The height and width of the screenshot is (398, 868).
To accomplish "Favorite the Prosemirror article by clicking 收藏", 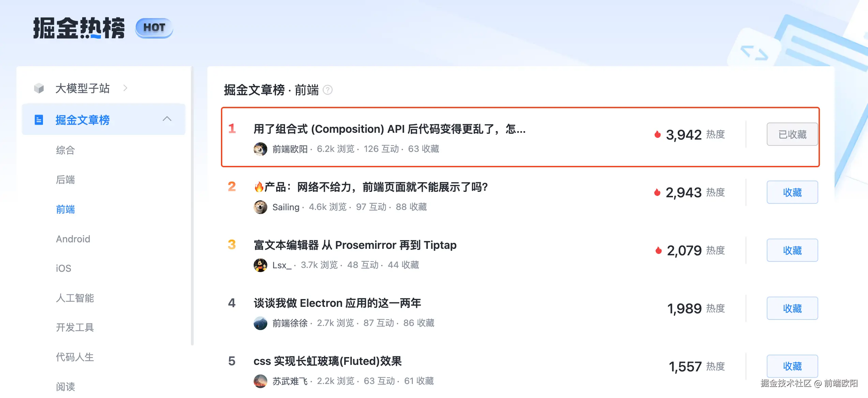I will point(792,250).
